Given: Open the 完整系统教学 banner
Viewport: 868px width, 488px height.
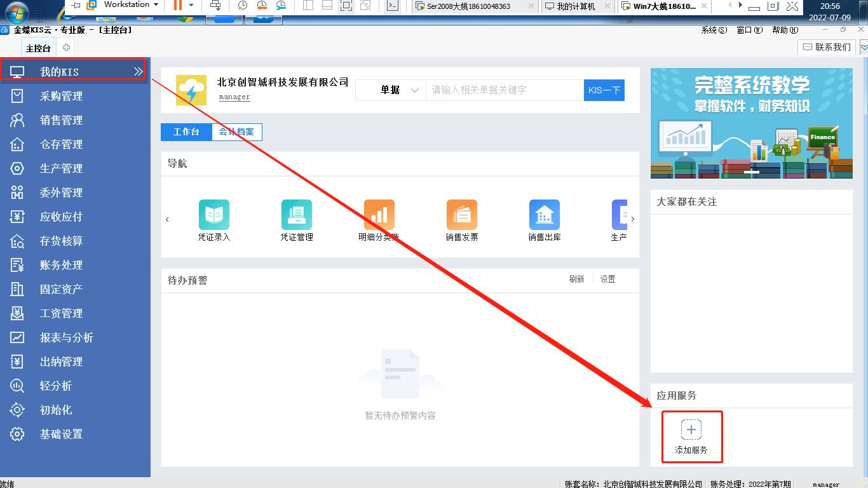Looking at the screenshot, I should (752, 123).
